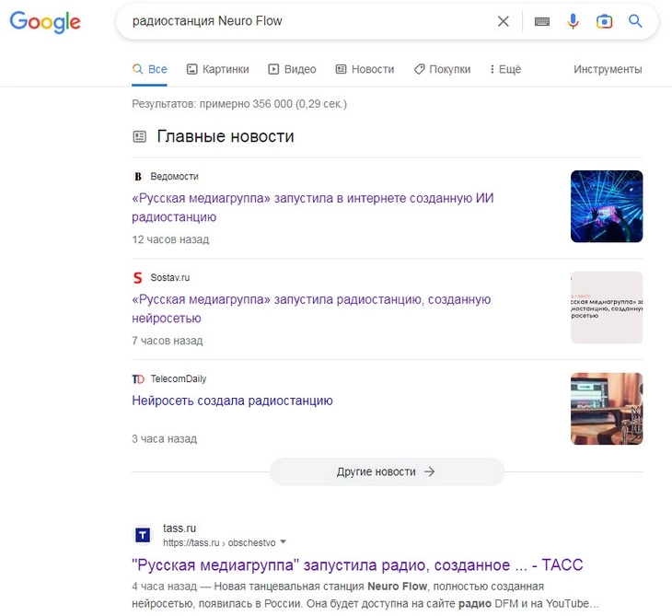Expand the Ещё menu
Image resolution: width=672 pixels, height=616 pixels.
pos(505,69)
